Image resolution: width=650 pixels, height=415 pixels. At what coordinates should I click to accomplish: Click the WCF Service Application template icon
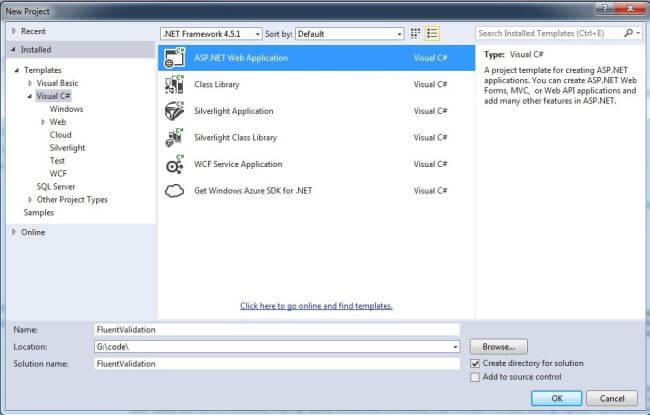pos(175,164)
